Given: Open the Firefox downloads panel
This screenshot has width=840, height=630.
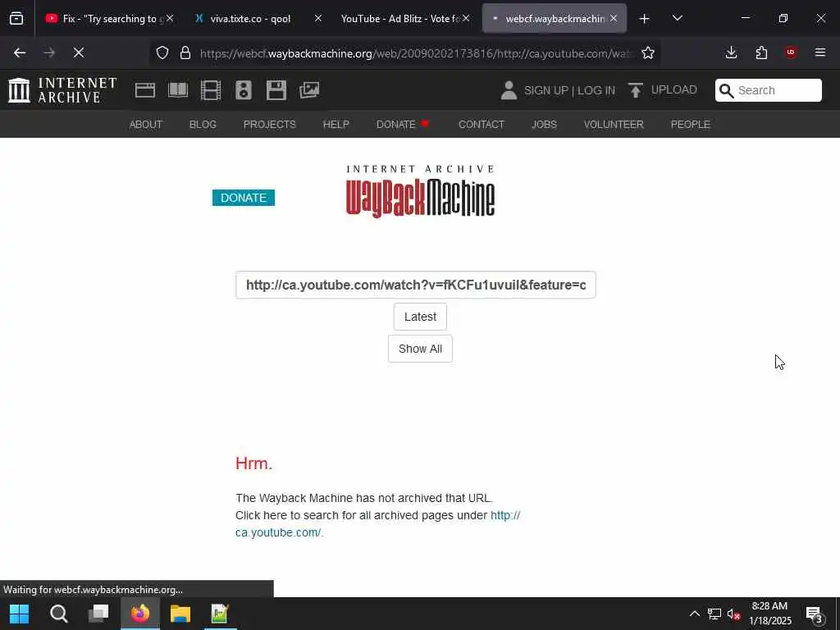Looking at the screenshot, I should (x=731, y=52).
